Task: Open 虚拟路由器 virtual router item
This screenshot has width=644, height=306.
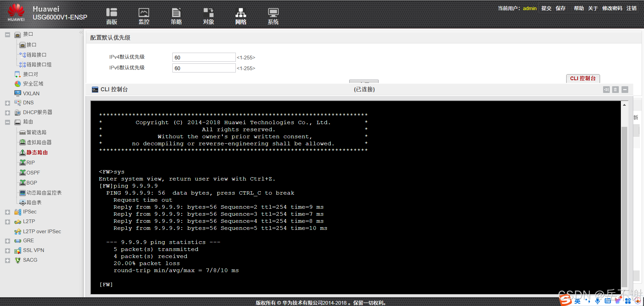Action: point(39,142)
